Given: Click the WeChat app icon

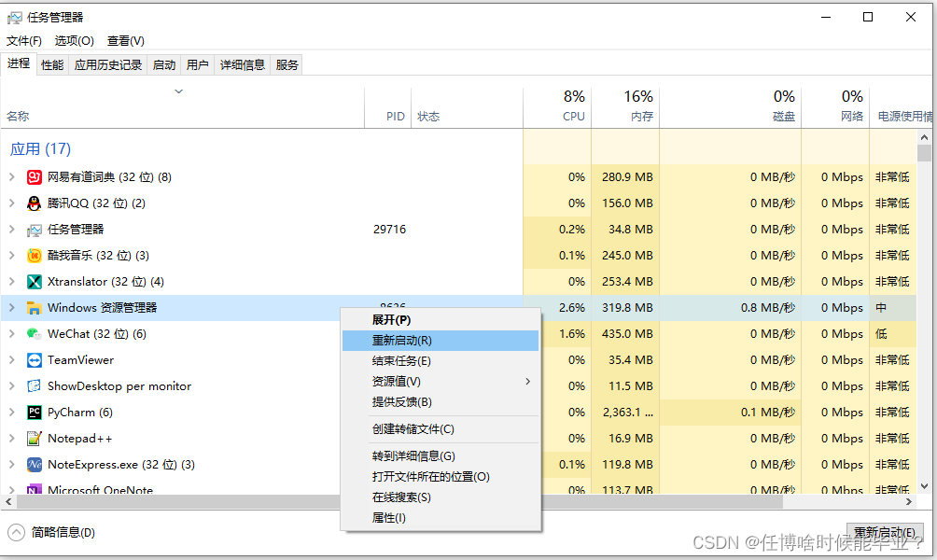Looking at the screenshot, I should pyautogui.click(x=34, y=333).
